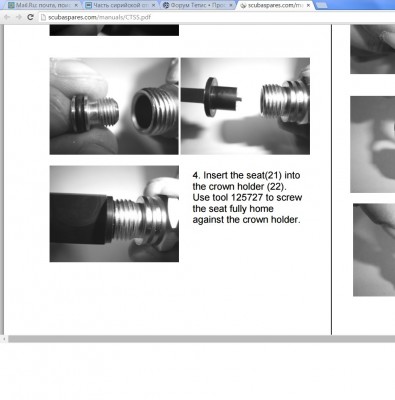Switch to the Форум Тетис tab

click(x=198, y=5)
